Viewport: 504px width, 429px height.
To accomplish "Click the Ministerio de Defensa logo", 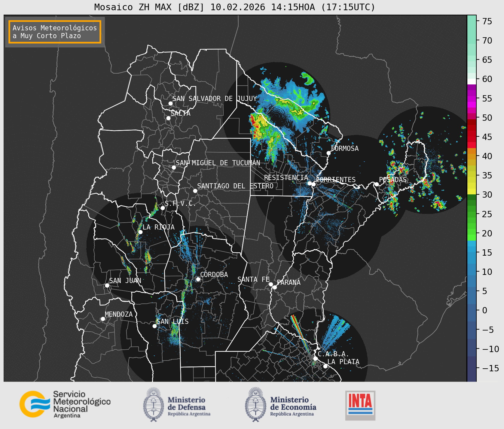I will coord(177,405).
